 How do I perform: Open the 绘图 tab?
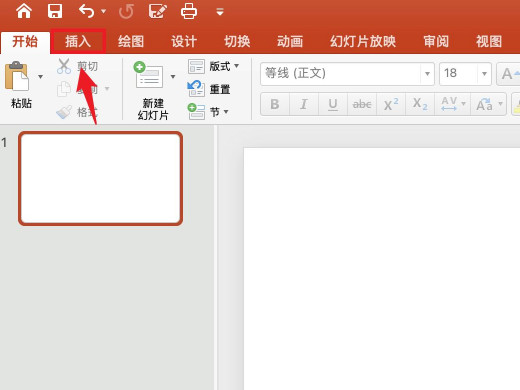pyautogui.click(x=131, y=42)
